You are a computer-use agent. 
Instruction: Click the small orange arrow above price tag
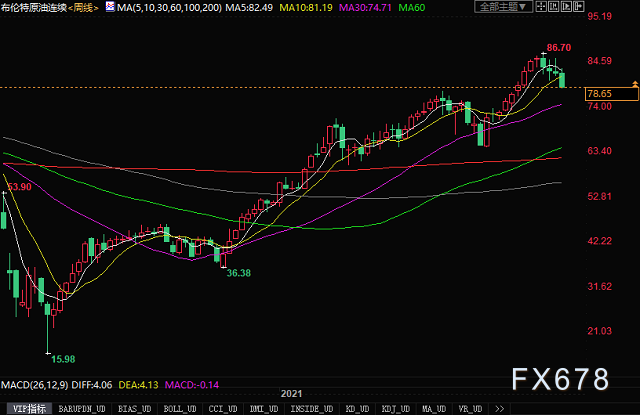tap(635, 84)
